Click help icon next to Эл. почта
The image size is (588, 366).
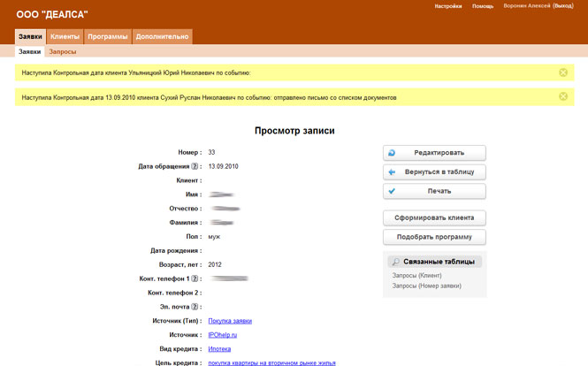tap(195, 307)
